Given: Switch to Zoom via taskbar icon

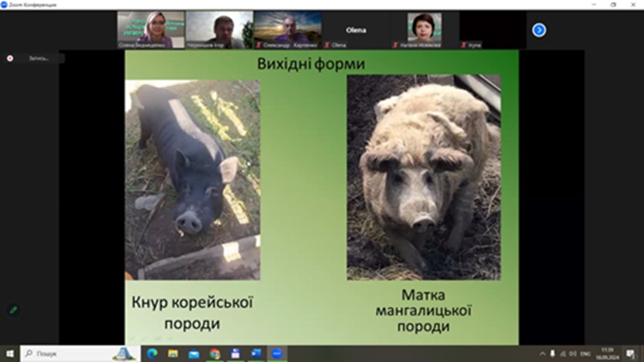Looking at the screenshot, I should point(277,353).
